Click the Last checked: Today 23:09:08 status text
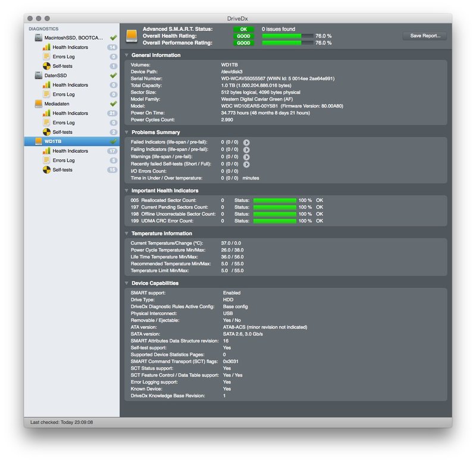The height and width of the screenshot is (462, 476). 62,422
